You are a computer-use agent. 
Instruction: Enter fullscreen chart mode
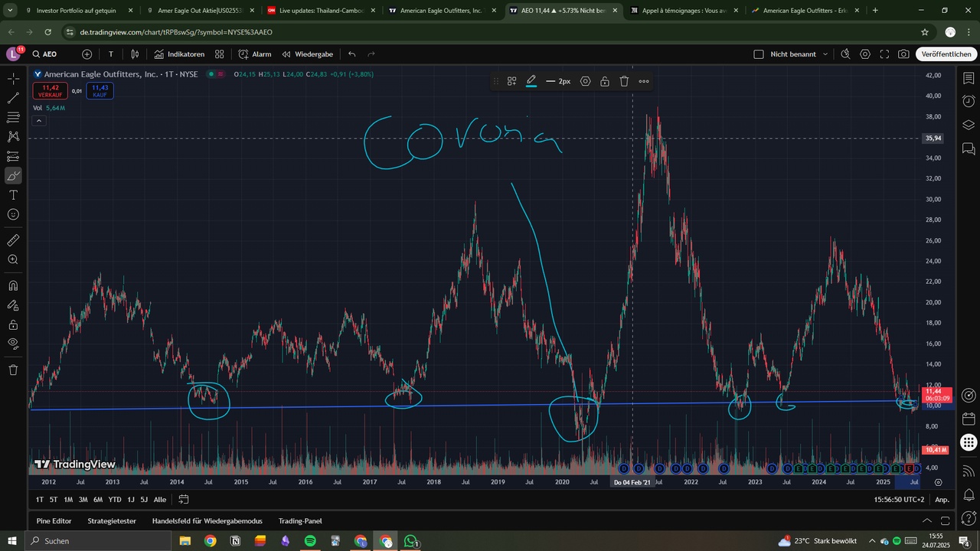(x=884, y=54)
